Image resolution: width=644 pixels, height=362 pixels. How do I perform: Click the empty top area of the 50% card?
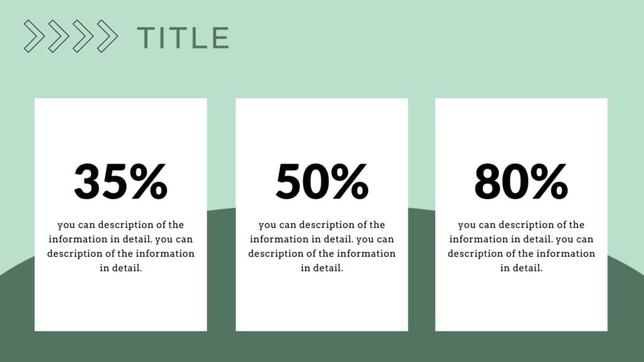coord(322,126)
